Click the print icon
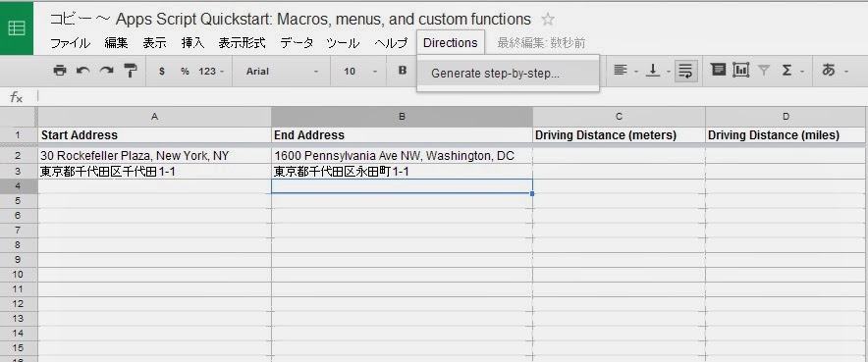 (x=60, y=71)
